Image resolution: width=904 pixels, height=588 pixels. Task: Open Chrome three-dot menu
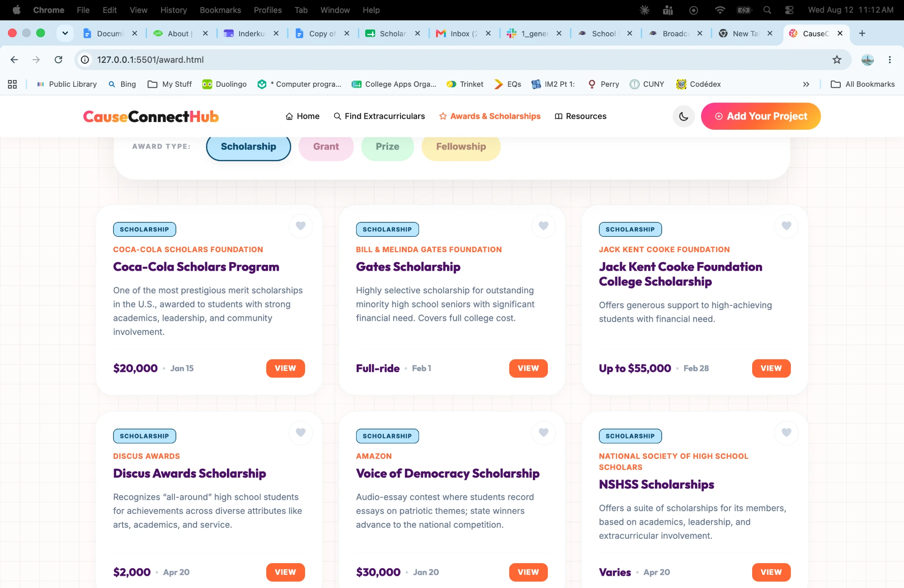click(890, 60)
